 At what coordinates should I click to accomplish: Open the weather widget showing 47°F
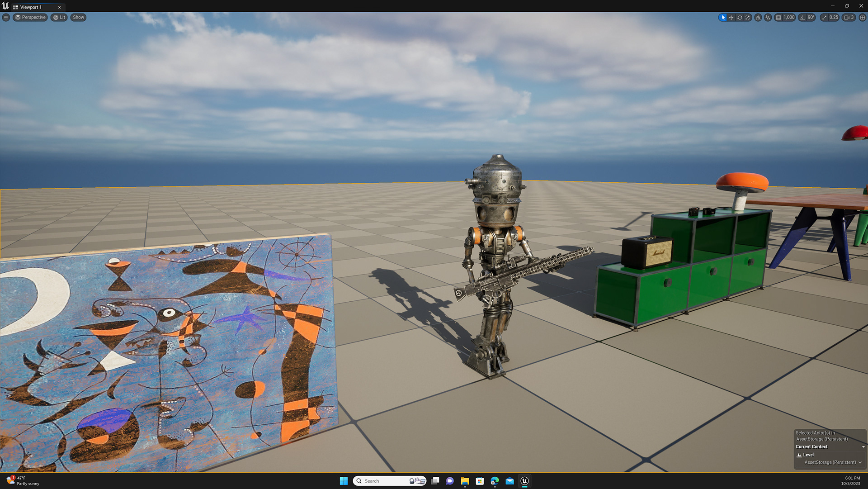[x=24, y=481]
